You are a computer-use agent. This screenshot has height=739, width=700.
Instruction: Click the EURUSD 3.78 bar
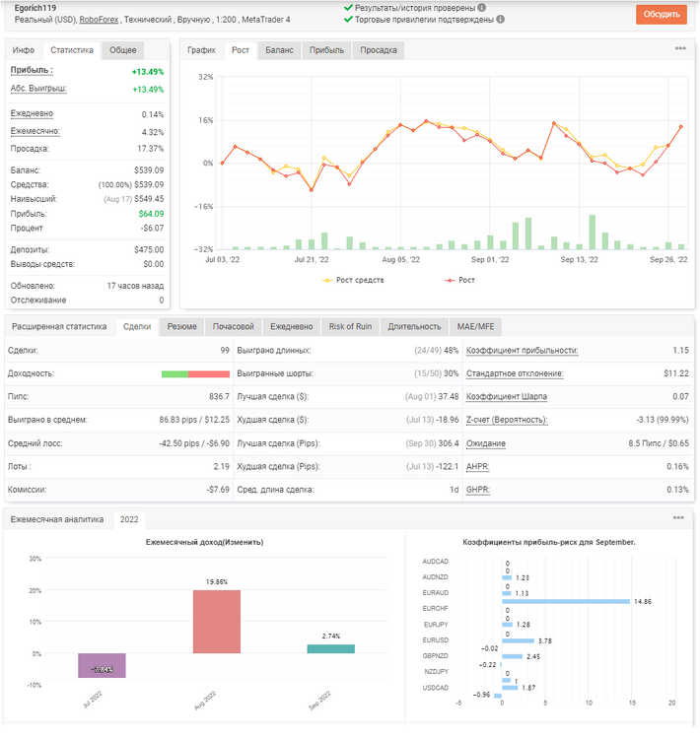(x=518, y=641)
